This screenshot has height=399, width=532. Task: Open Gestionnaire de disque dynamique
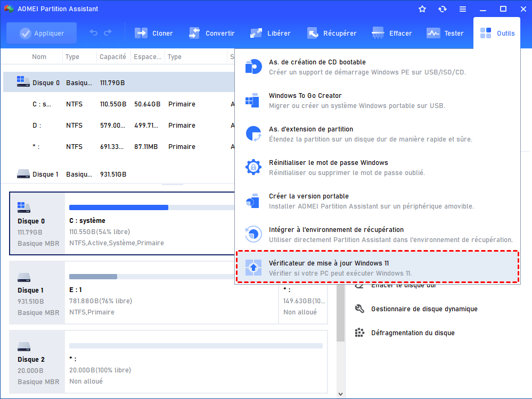click(424, 309)
